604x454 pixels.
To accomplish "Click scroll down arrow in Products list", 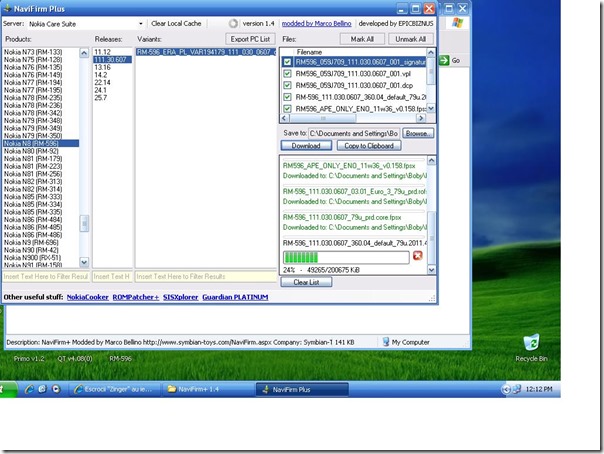I will pos(84,262).
